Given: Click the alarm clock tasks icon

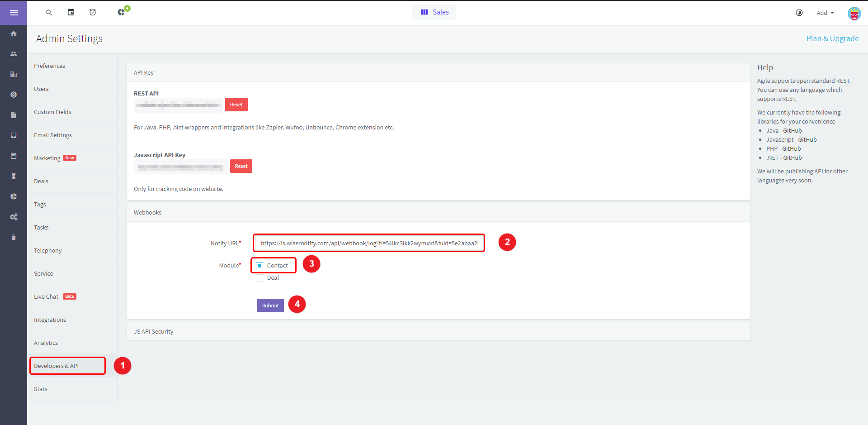Looking at the screenshot, I should 93,13.
